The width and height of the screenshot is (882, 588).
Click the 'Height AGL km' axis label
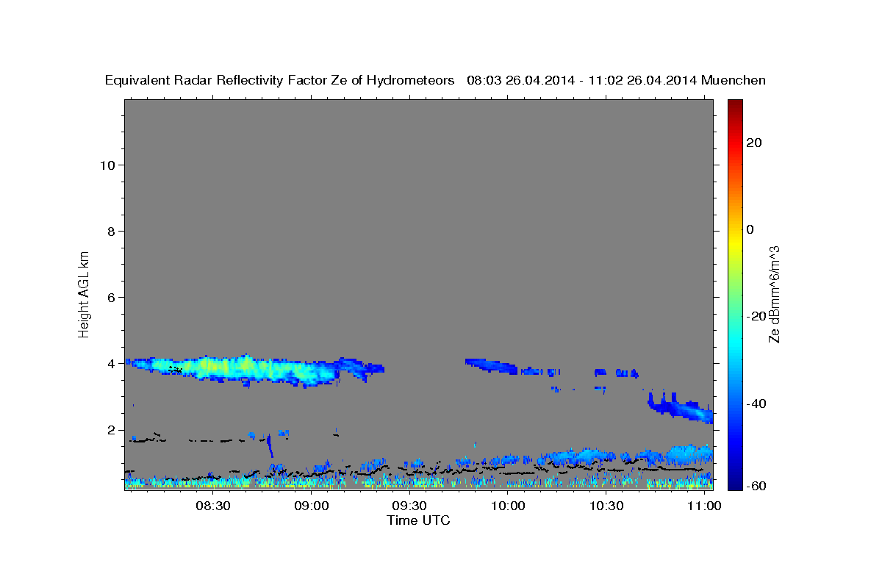[x=84, y=294]
